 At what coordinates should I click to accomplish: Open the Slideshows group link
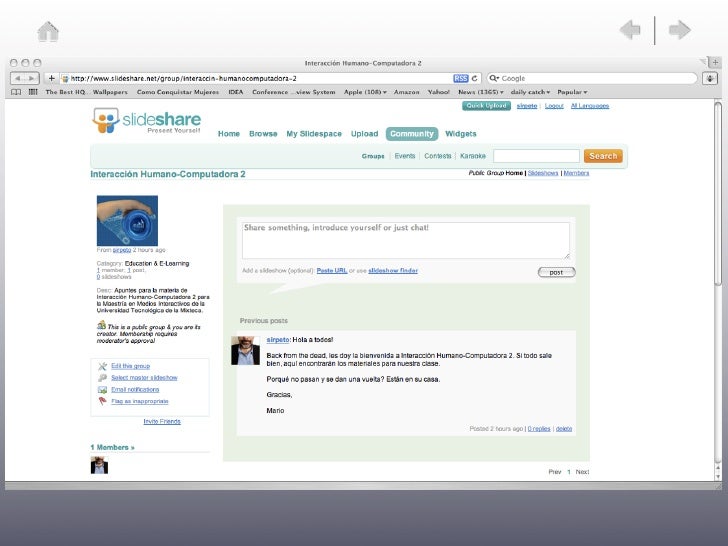[x=543, y=173]
